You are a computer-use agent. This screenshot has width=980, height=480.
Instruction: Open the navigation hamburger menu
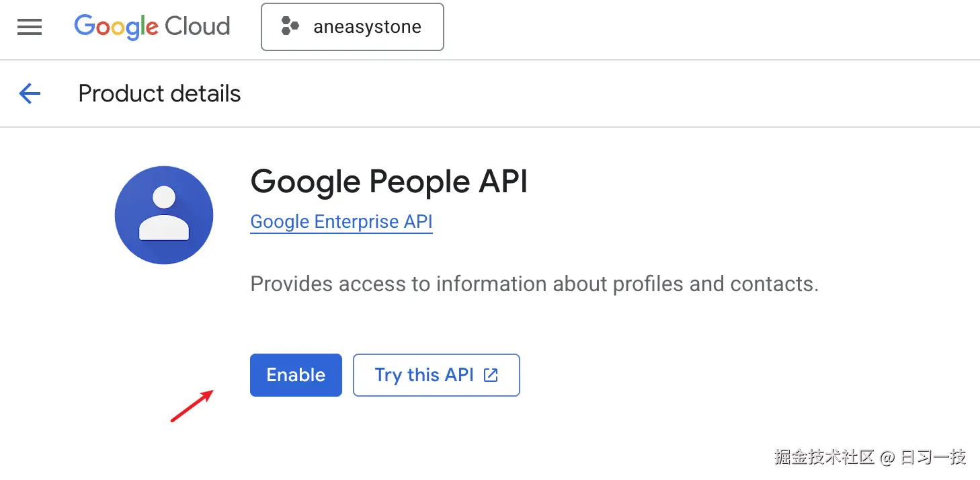click(x=29, y=27)
